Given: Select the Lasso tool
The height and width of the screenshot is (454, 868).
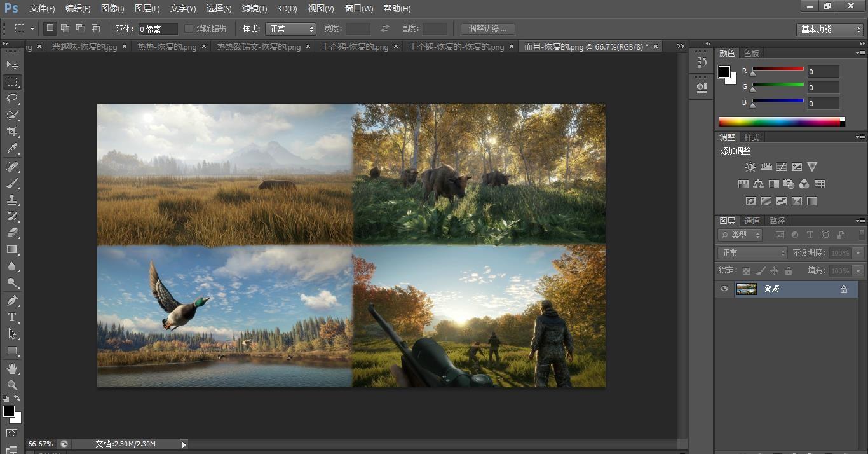Looking at the screenshot, I should pos(12,99).
